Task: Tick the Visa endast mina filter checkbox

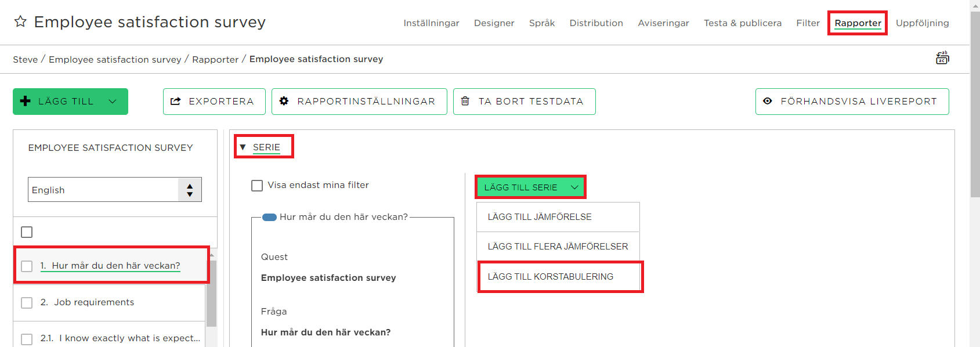Action: pyautogui.click(x=257, y=185)
